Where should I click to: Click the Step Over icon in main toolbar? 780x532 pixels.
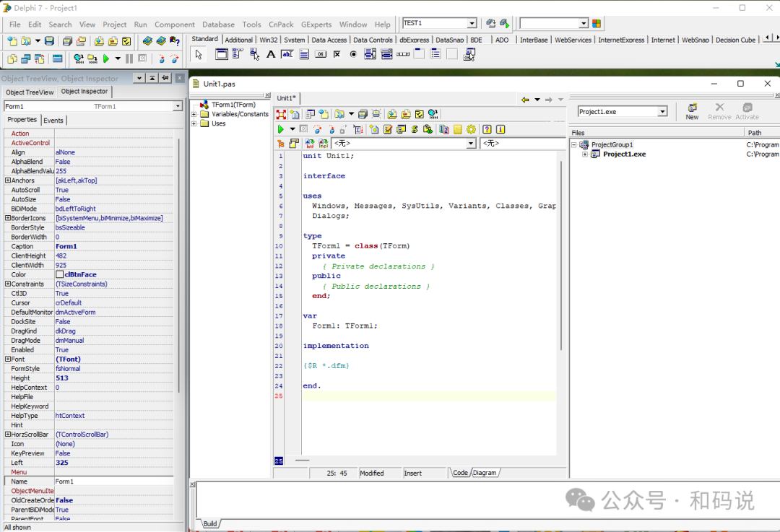pyautogui.click(x=175, y=58)
